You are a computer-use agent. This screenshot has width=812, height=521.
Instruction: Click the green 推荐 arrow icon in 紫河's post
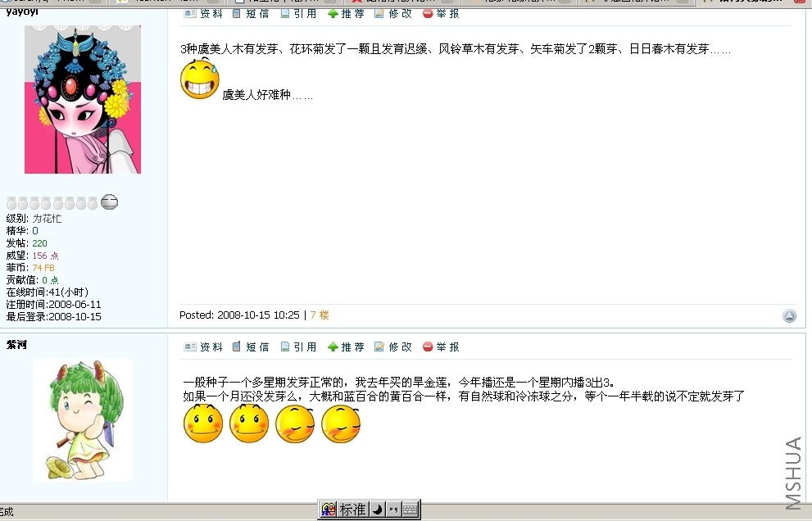(x=333, y=347)
